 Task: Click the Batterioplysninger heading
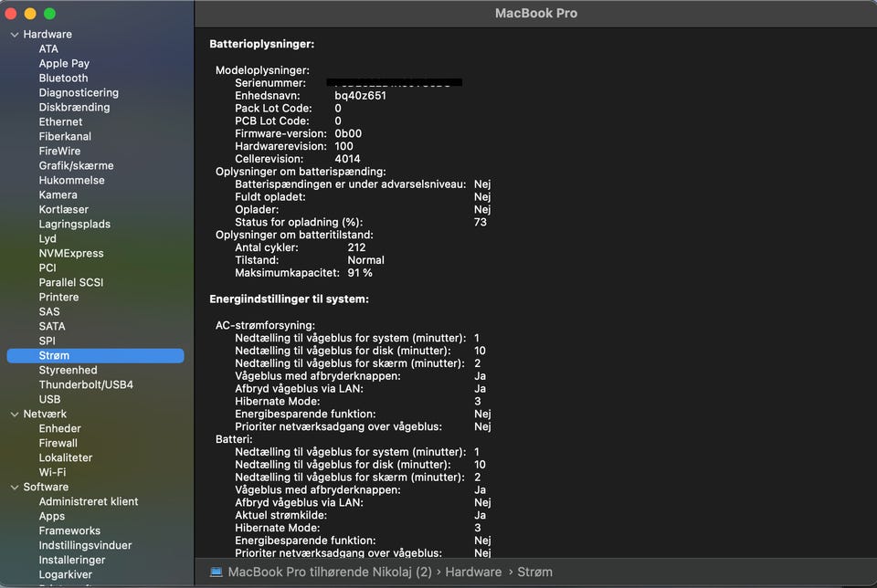262,44
